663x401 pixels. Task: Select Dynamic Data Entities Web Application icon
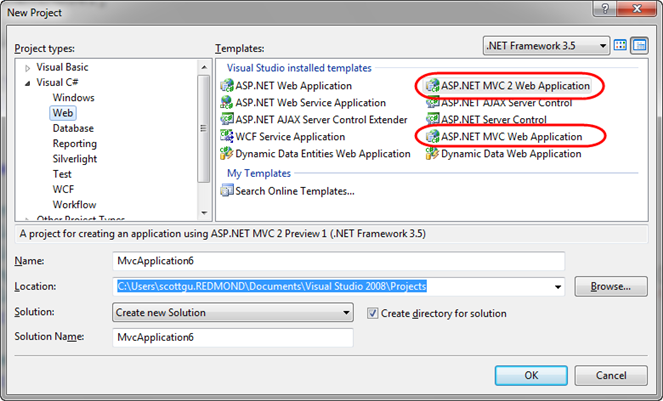pos(227,154)
